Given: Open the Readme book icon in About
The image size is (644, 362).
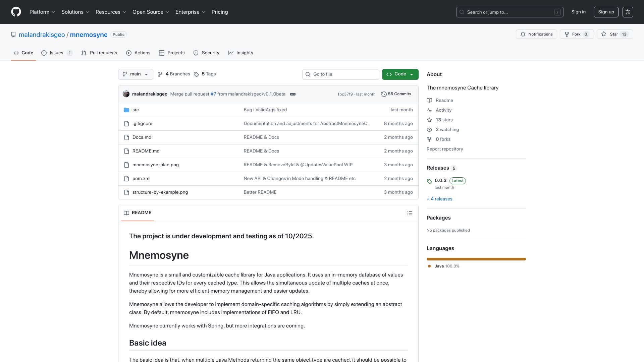Looking at the screenshot, I should 429,101.
